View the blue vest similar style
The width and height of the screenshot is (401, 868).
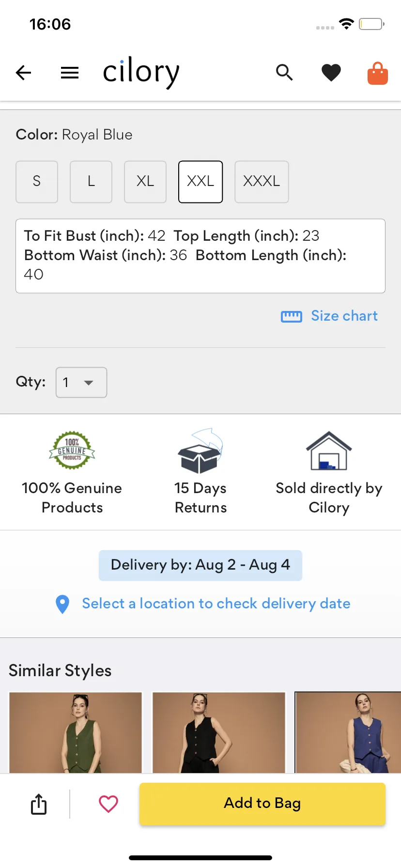click(348, 732)
